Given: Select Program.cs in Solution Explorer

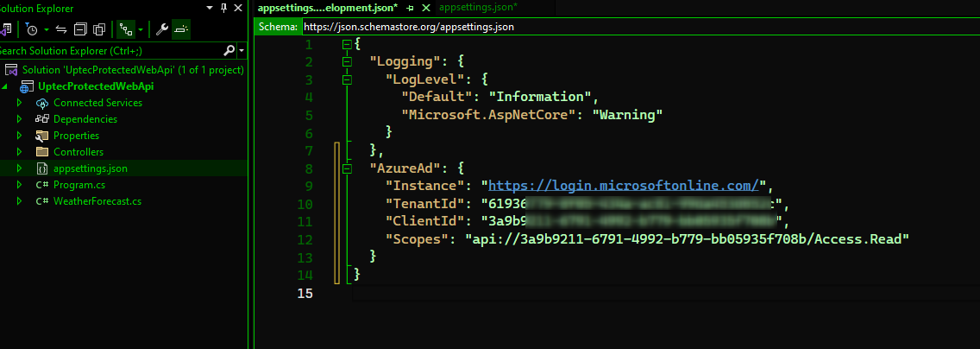Looking at the screenshot, I should click(x=79, y=185).
